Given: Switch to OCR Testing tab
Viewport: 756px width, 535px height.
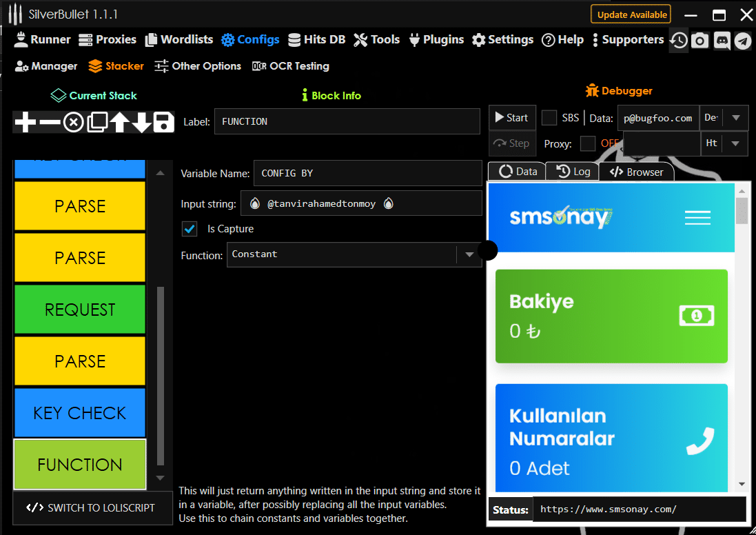Looking at the screenshot, I should tap(291, 66).
